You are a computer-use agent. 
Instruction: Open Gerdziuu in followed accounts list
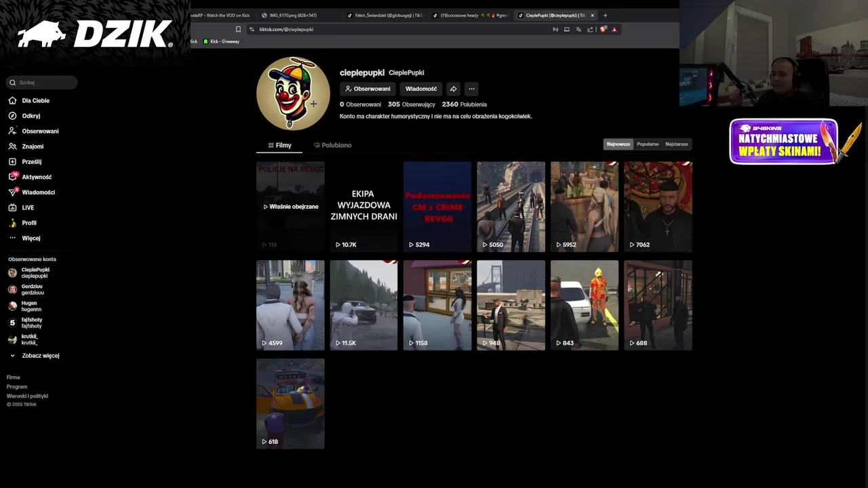(26, 289)
